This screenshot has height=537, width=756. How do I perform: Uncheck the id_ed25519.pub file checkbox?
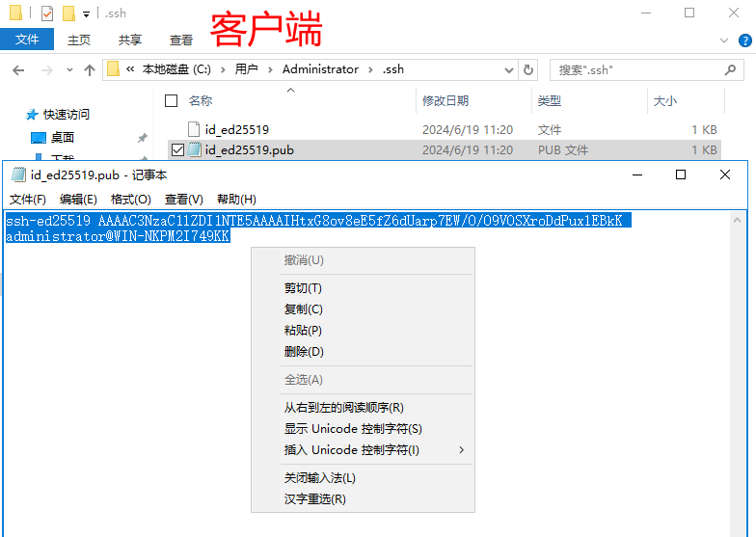176,149
